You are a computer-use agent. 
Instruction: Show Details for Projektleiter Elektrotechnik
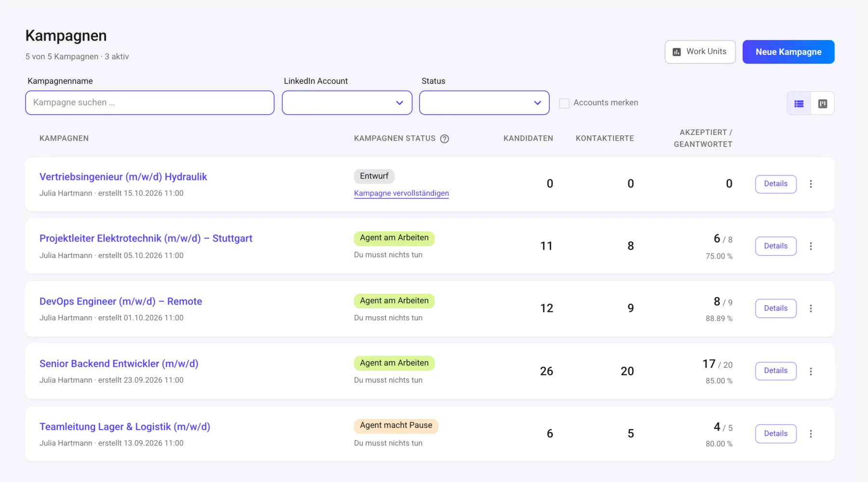(775, 246)
